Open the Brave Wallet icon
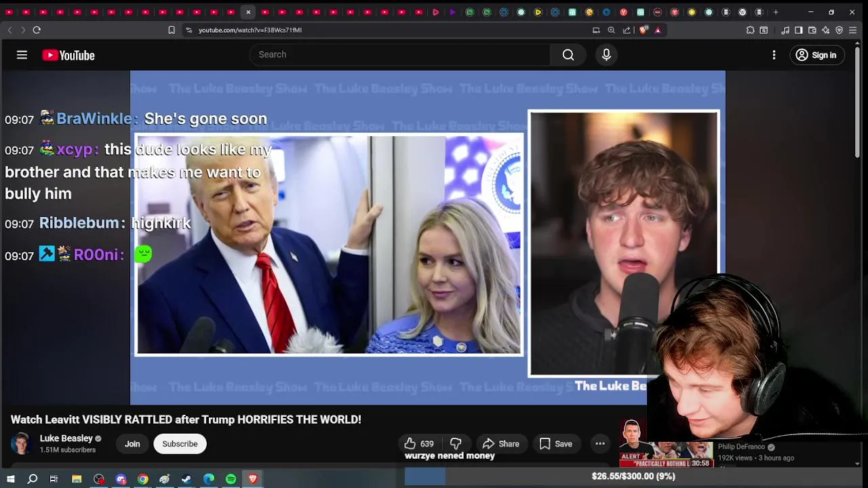The height and width of the screenshot is (488, 868). point(812,30)
